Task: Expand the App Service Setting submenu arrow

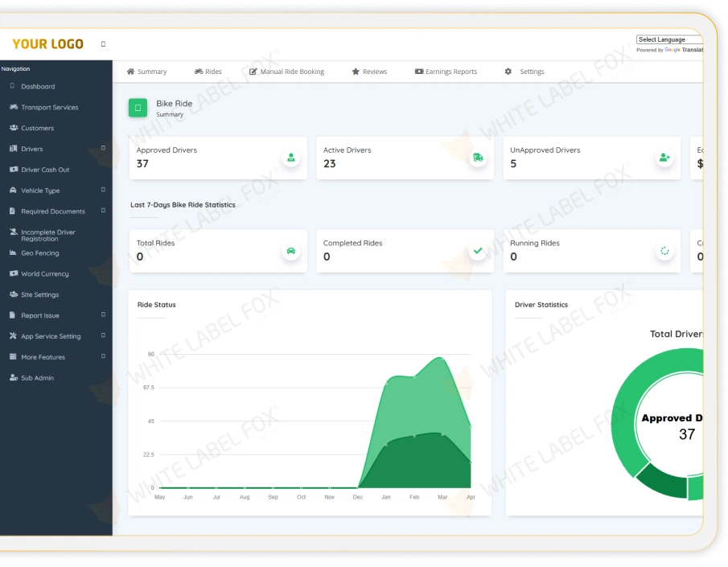Action: point(103,335)
